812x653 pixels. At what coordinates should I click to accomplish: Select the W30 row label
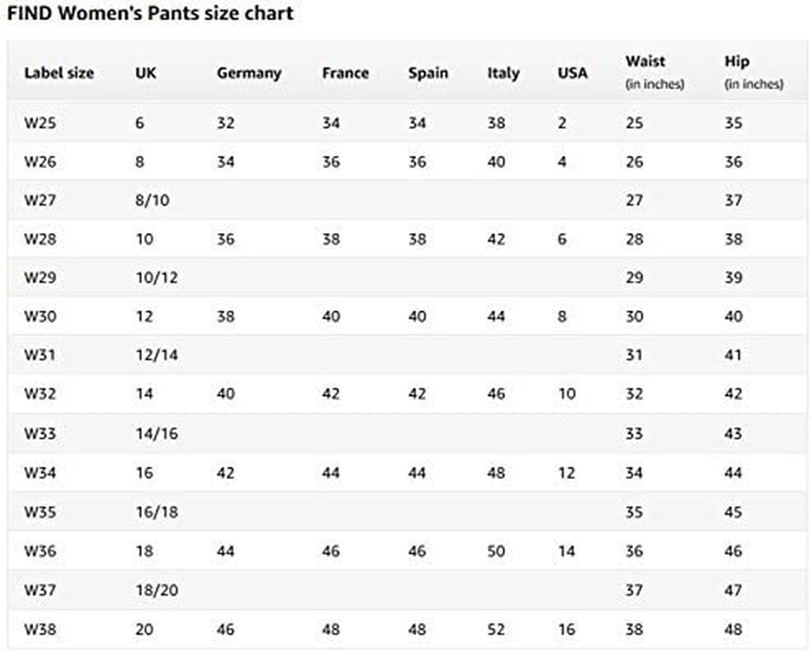pyautogui.click(x=40, y=317)
